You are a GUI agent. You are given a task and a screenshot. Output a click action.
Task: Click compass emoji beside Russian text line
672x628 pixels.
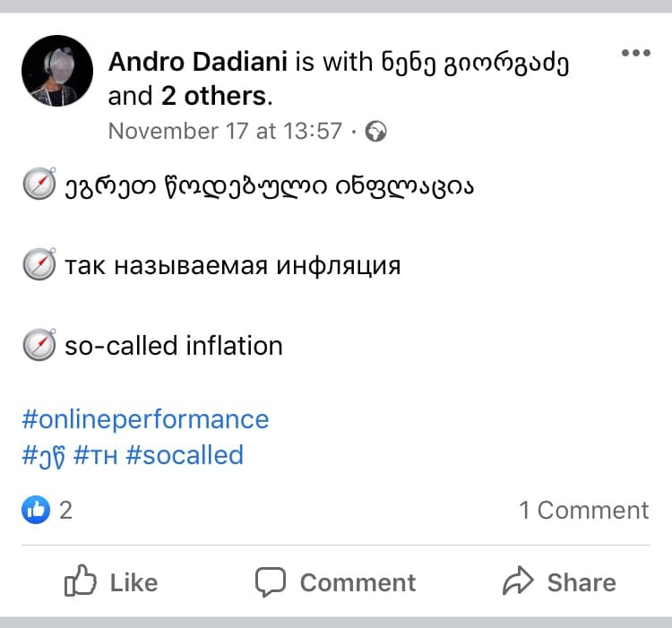39,264
